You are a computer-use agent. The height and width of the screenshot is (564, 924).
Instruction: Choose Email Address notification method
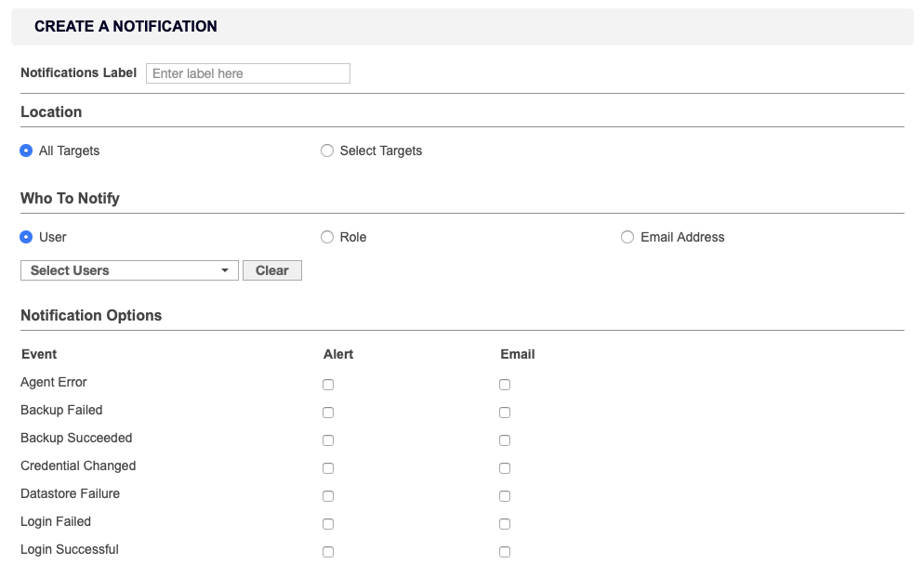click(x=627, y=237)
